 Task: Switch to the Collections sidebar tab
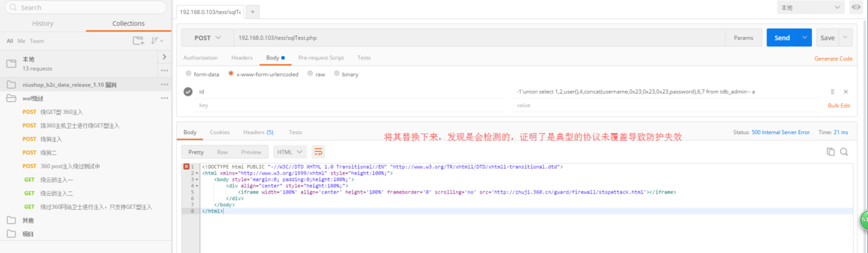click(x=128, y=23)
